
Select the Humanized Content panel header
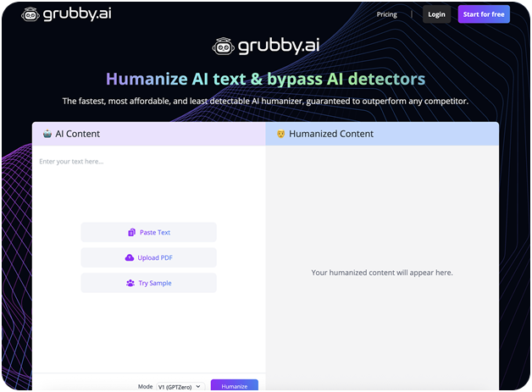click(x=382, y=134)
